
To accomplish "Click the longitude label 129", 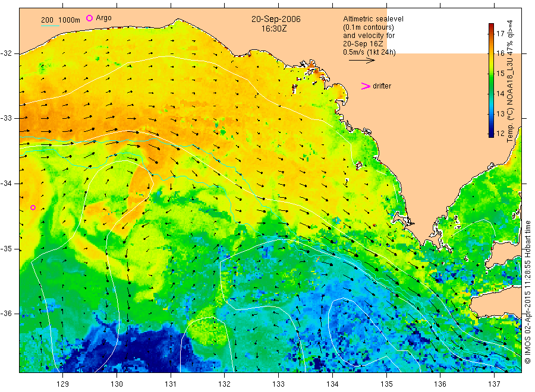I will (x=63, y=384).
